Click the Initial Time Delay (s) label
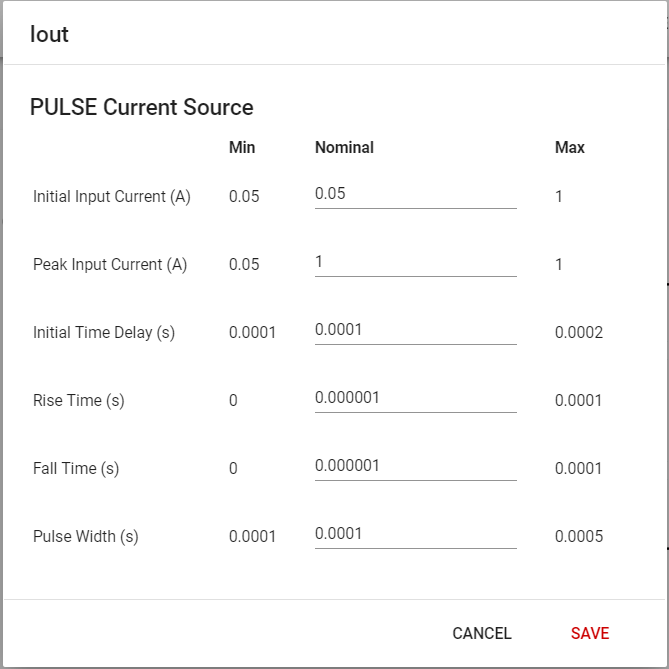Viewport: 669px width, 669px height. pos(104,333)
